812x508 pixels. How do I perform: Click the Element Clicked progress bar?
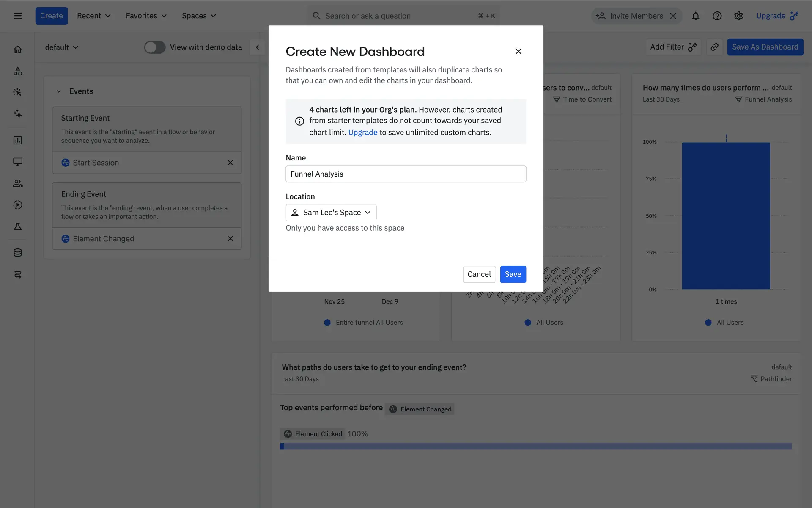click(535, 446)
